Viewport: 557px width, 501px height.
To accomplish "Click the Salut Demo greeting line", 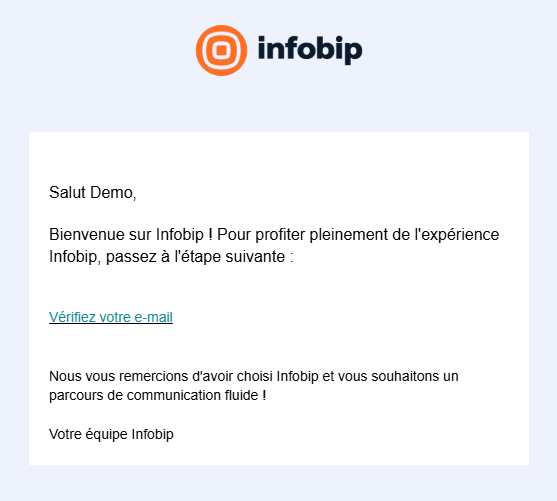I will tap(93, 193).
